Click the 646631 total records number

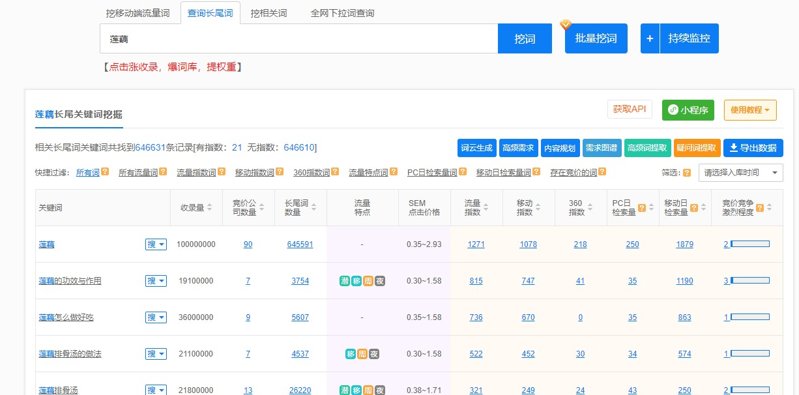(x=151, y=148)
